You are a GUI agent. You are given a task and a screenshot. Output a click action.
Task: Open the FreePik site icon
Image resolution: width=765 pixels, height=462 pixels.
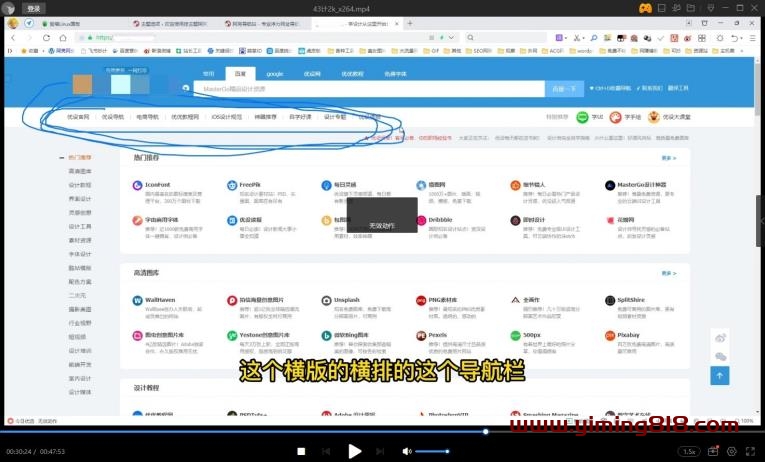coord(232,185)
